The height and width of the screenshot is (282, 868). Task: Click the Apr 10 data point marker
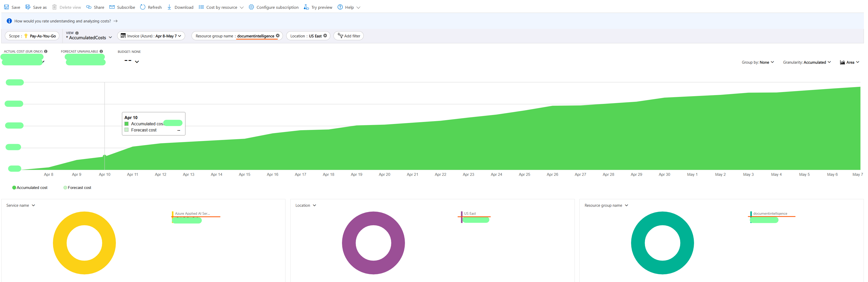pyautogui.click(x=105, y=156)
